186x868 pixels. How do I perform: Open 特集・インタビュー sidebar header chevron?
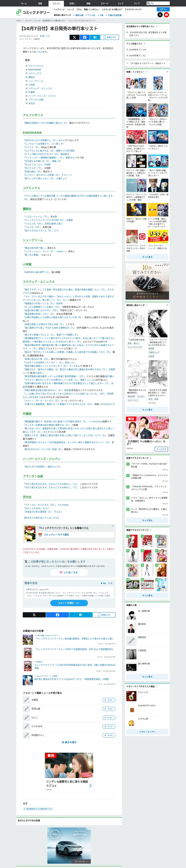coord(146,72)
